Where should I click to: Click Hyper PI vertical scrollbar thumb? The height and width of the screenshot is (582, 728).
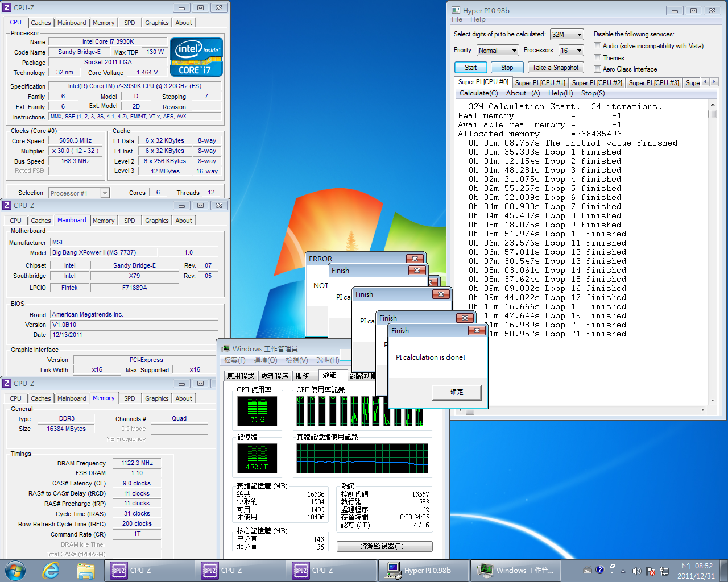point(713,114)
